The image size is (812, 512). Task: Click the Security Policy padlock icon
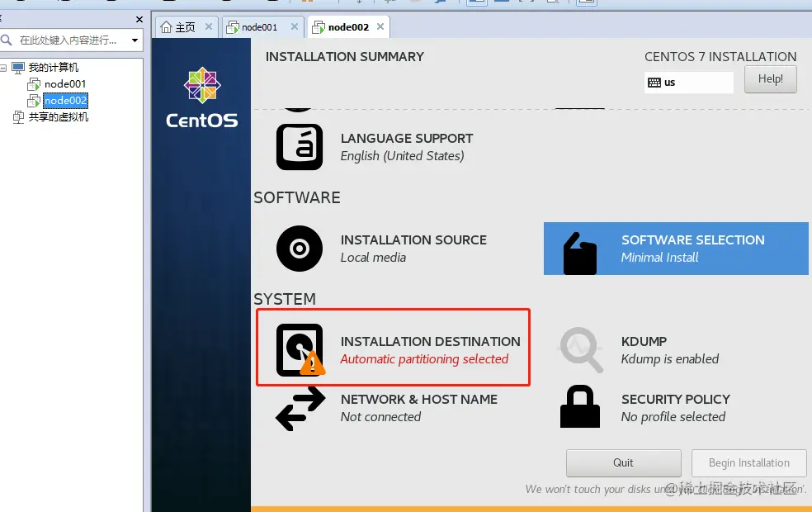point(579,406)
